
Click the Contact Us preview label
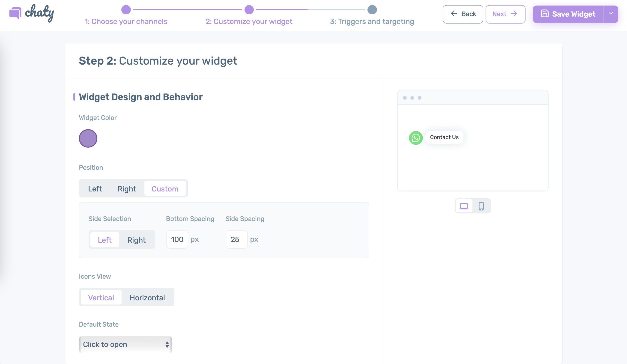(444, 137)
